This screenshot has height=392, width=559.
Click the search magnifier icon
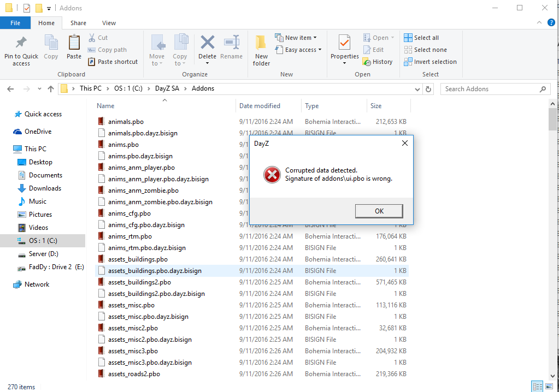(543, 89)
